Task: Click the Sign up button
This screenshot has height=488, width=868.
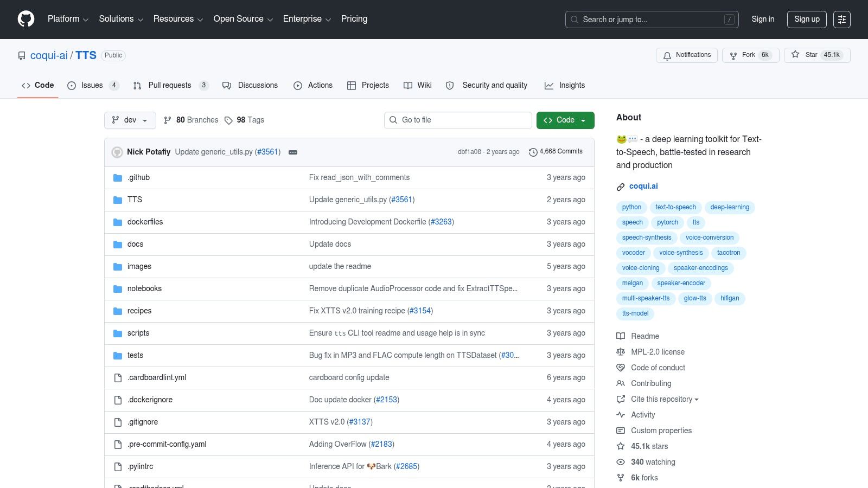Action: 807,20
